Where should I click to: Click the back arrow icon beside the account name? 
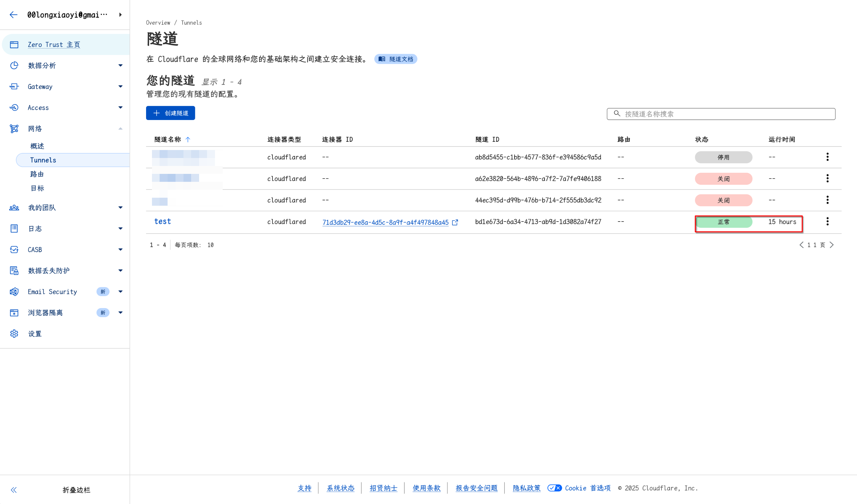(x=14, y=15)
